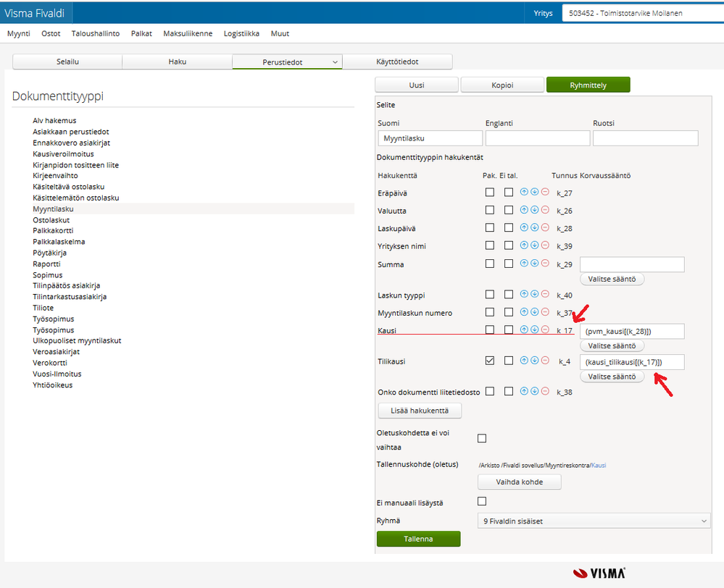Click Lisää hakukenttä button
Image resolution: width=724 pixels, height=588 pixels.
tap(420, 411)
